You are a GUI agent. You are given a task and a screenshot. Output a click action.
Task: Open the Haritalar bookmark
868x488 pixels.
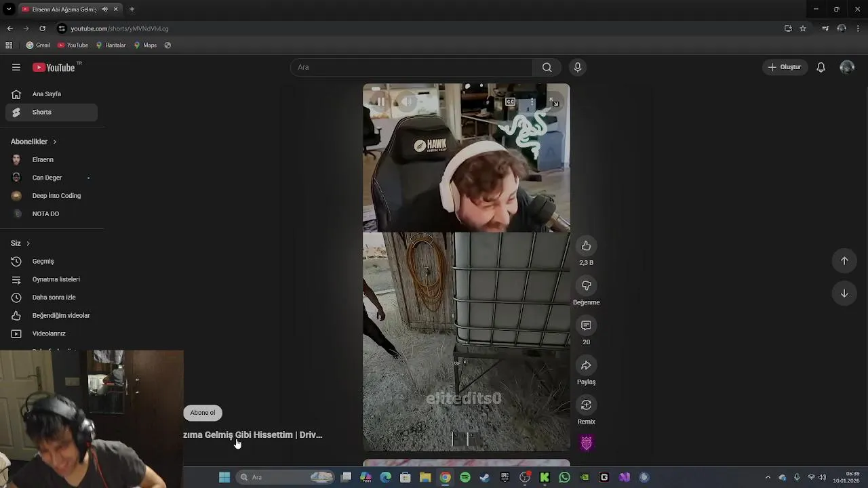(111, 45)
